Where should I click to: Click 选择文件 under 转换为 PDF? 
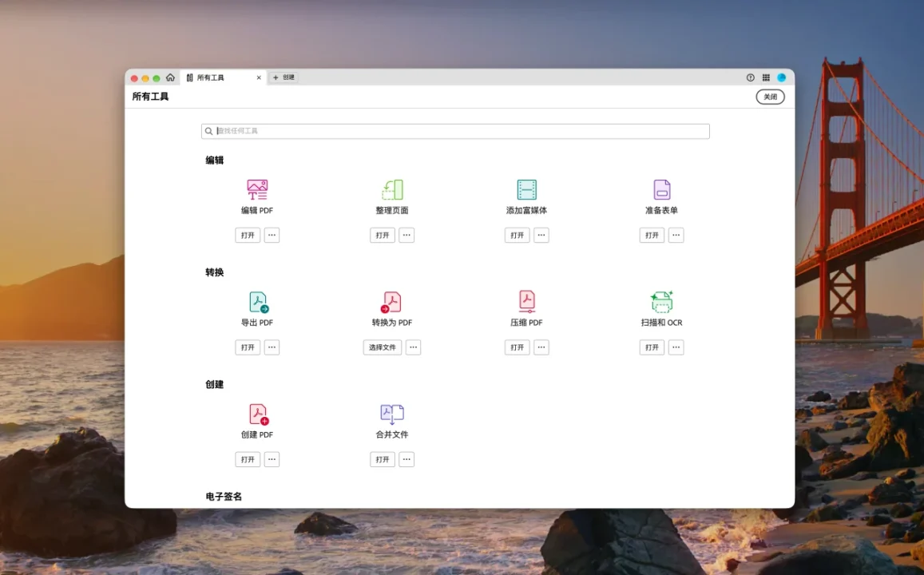click(383, 347)
